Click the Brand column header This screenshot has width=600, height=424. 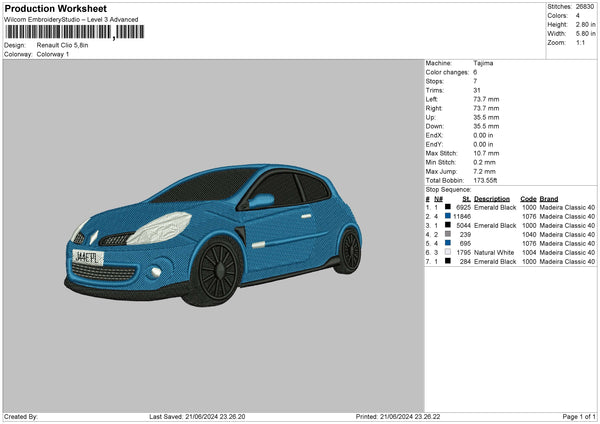pos(550,198)
